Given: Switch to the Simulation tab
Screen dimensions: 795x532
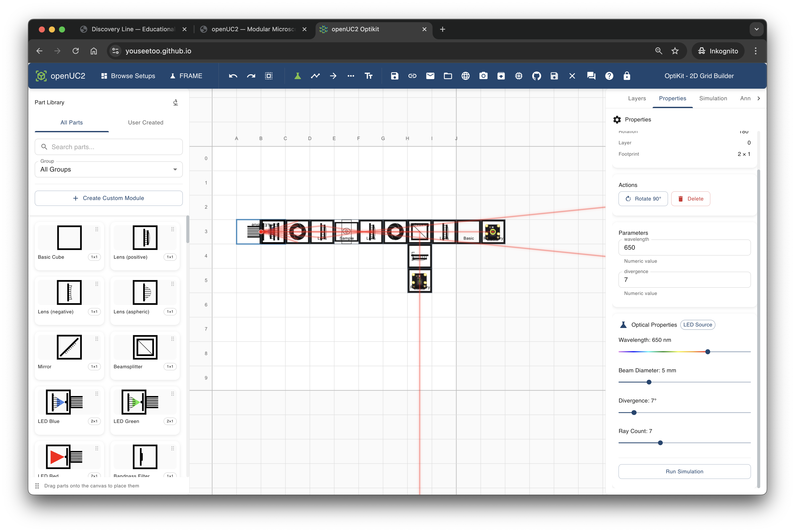Looking at the screenshot, I should click(x=713, y=98).
